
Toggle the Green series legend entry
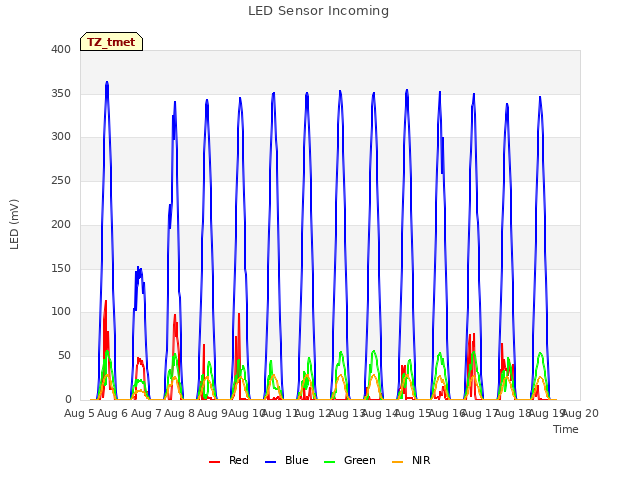click(x=350, y=460)
